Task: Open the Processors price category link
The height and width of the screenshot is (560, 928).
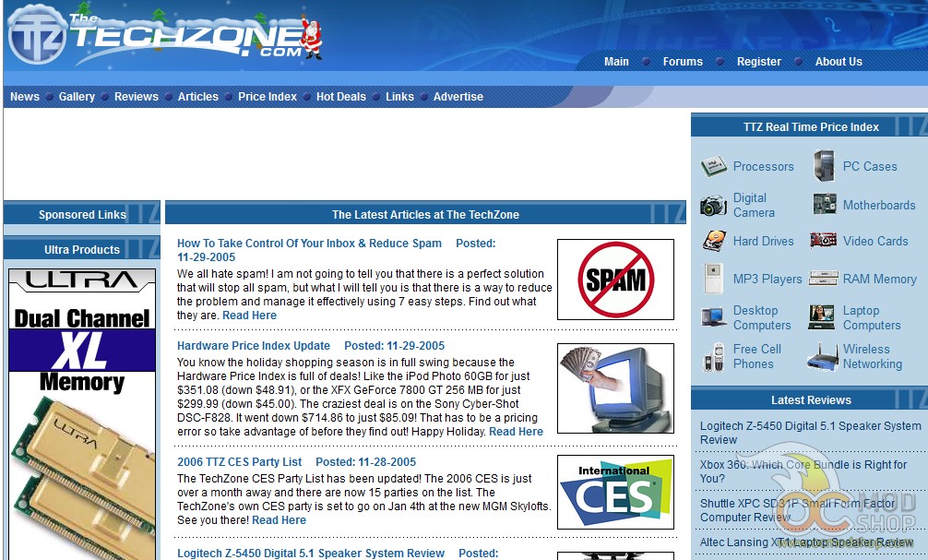Action: tap(764, 166)
